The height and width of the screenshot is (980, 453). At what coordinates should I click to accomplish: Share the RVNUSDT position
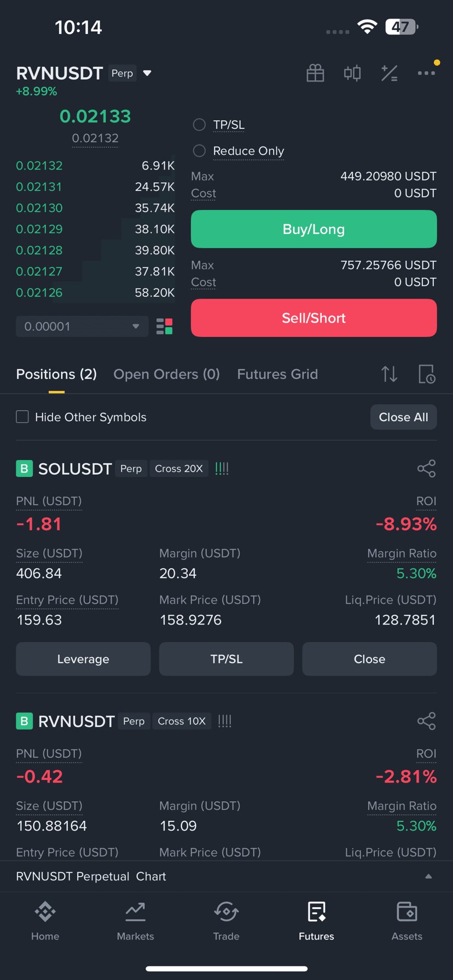[x=426, y=721]
